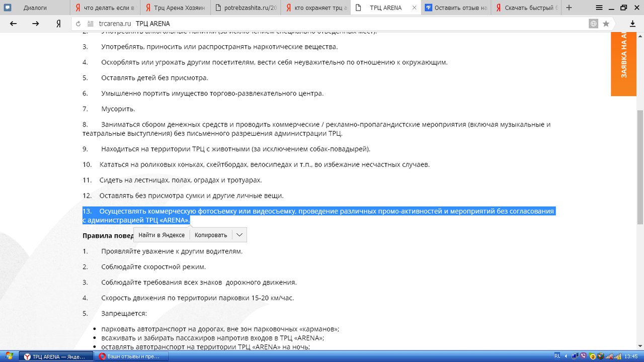
Task: Click the vertical page scrollbar thumb
Action: (x=640, y=167)
